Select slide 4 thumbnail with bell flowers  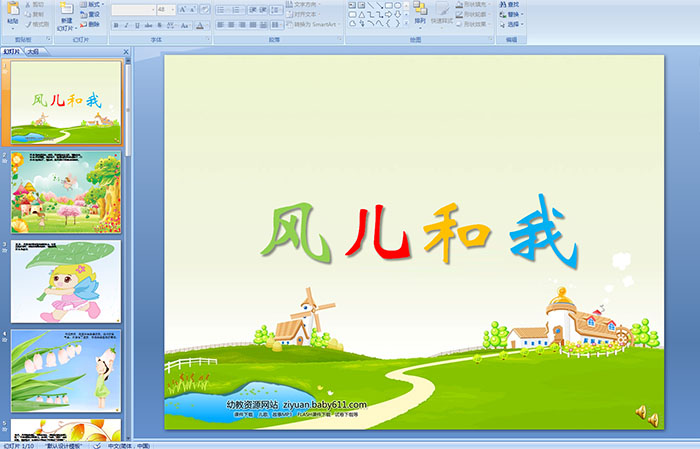pyautogui.click(x=66, y=371)
